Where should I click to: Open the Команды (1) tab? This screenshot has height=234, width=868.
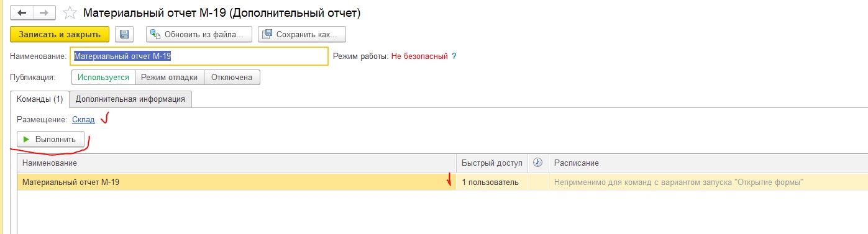[x=40, y=99]
